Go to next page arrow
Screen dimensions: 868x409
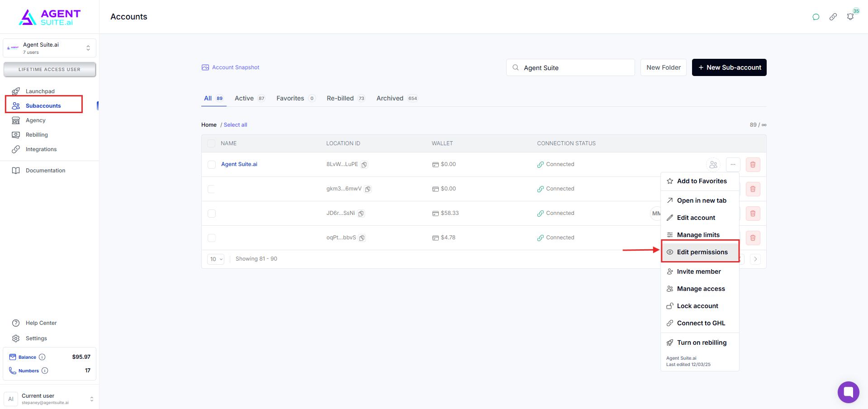(755, 259)
